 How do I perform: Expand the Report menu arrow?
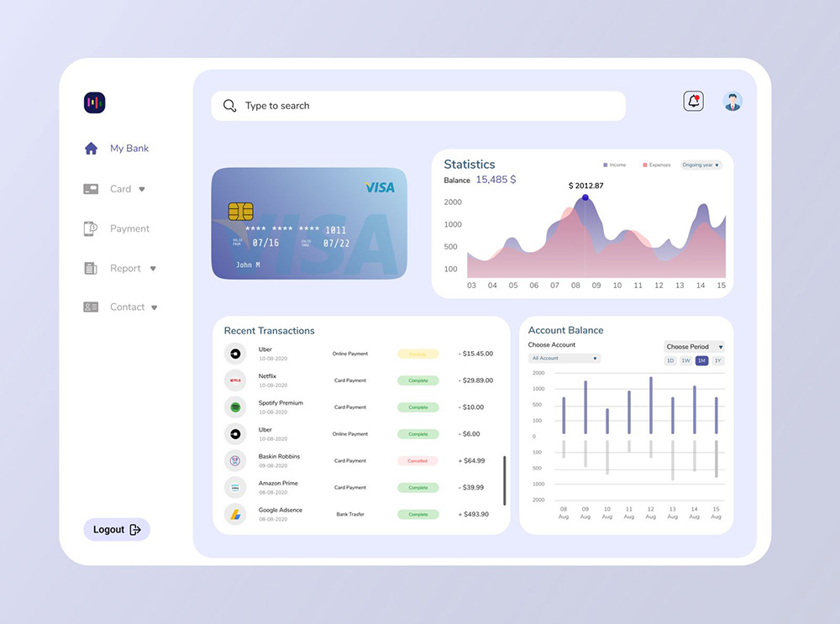pos(153,269)
